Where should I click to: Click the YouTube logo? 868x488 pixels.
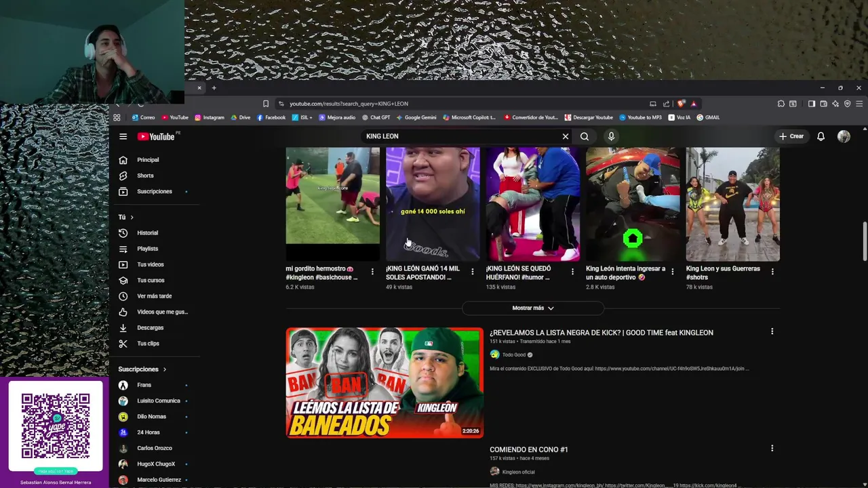(157, 136)
